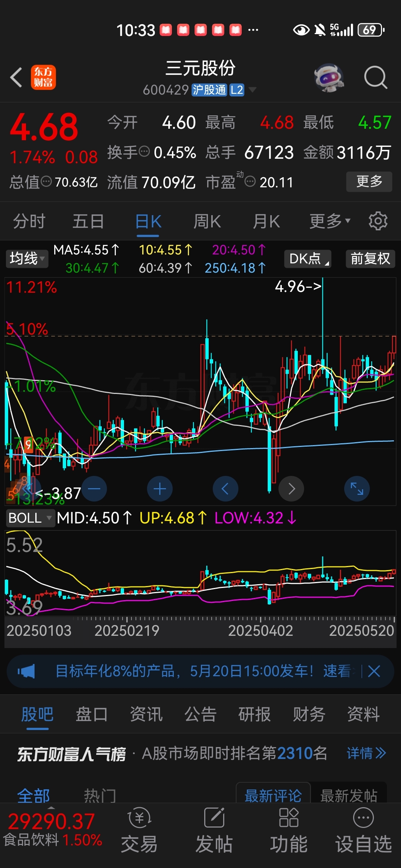Tap 更多 button for more quote data
Screen dimensions: 401x868
(369, 181)
